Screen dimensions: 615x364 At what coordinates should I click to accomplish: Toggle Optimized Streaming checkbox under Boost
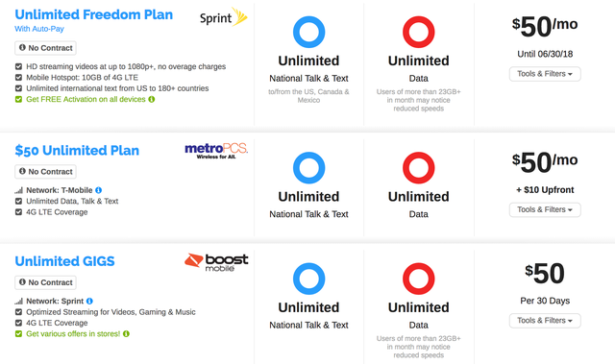[18, 312]
